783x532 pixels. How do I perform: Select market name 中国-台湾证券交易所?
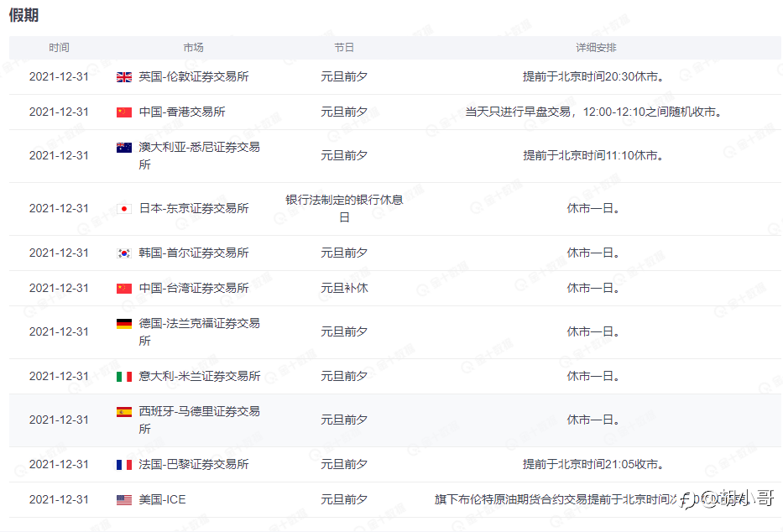click(194, 288)
